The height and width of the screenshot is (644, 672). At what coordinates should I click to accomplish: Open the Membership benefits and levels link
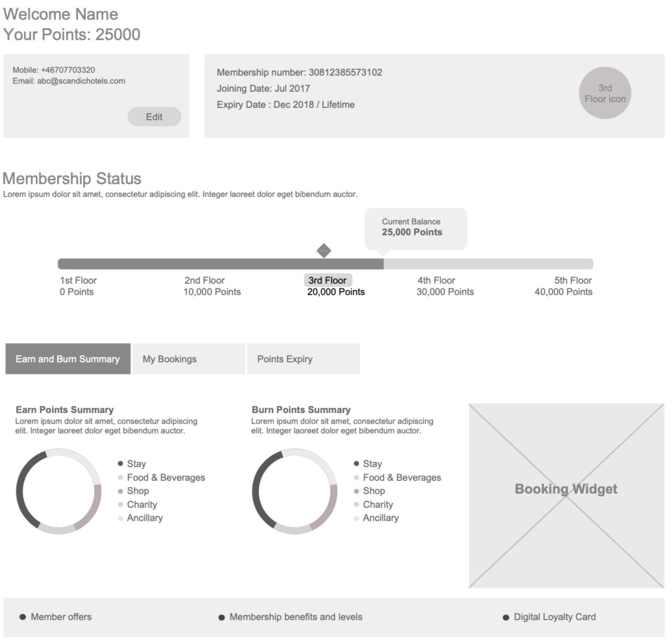pos(296,617)
